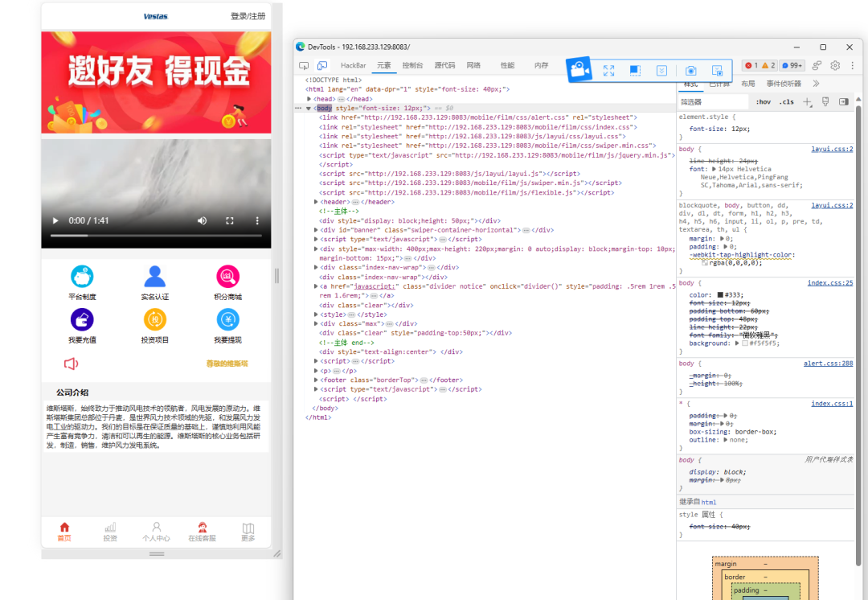Toggle the .cls classes button
This screenshot has width=868, height=600.
787,102
